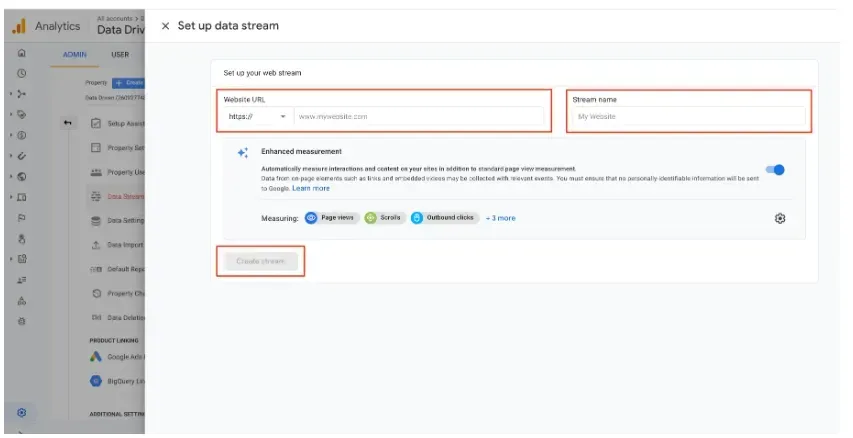Open Data Settings in admin list

click(x=117, y=220)
